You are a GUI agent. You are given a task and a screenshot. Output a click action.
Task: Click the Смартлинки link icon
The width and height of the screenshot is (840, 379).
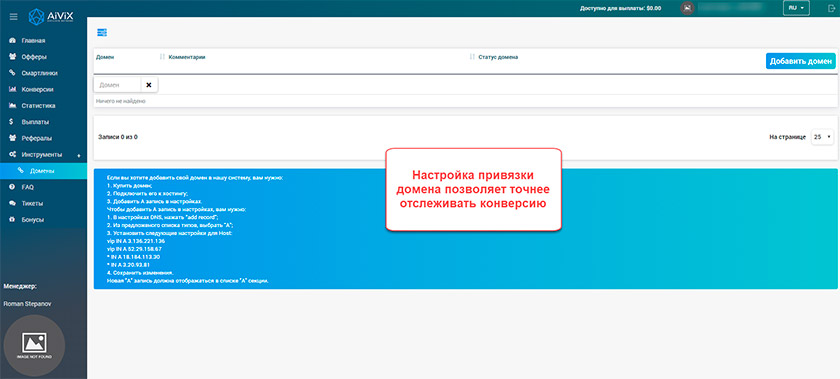point(12,73)
